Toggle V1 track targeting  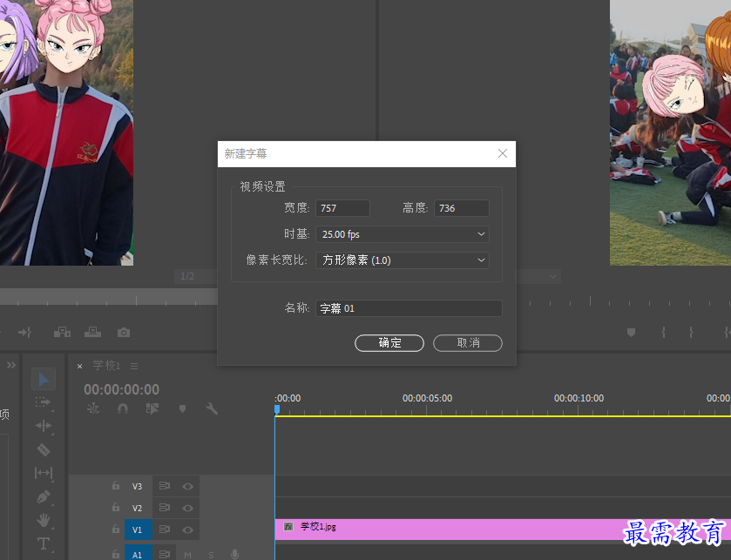138,530
